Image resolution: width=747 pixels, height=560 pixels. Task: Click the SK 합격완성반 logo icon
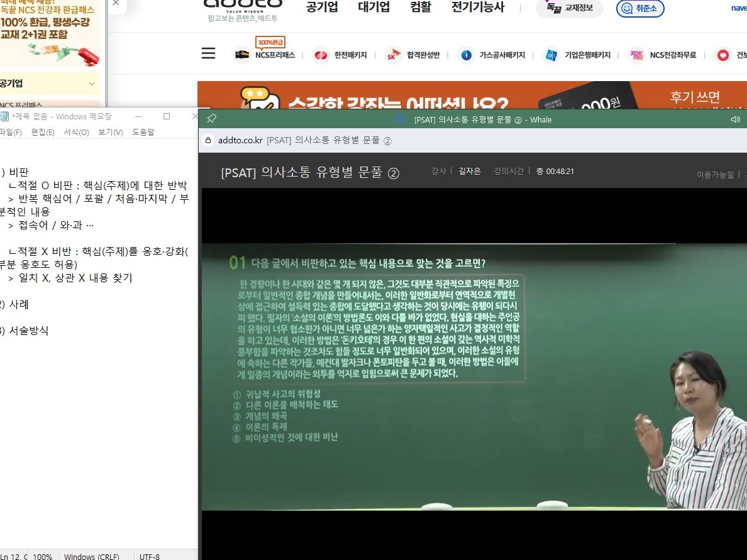pos(394,55)
